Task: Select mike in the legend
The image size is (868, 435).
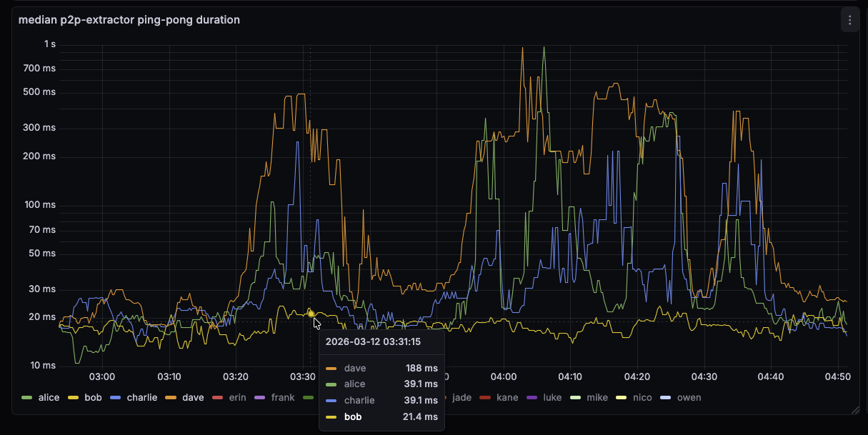Action: pos(597,397)
